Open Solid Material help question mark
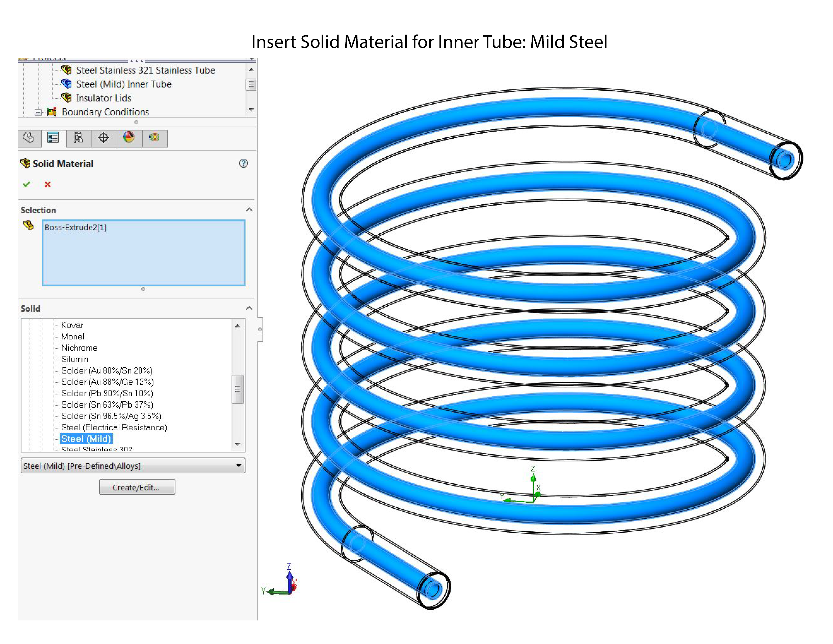This screenshot has width=833, height=644. pyautogui.click(x=243, y=164)
